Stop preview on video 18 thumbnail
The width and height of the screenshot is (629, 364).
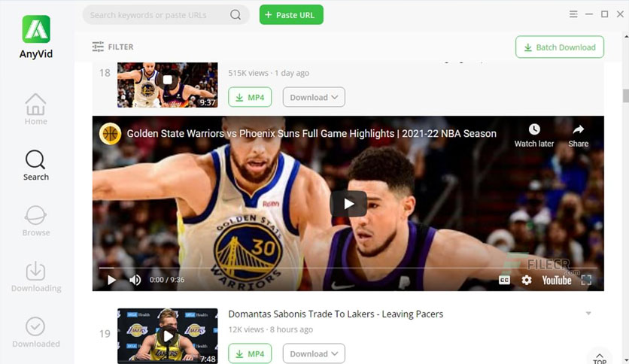click(x=167, y=80)
